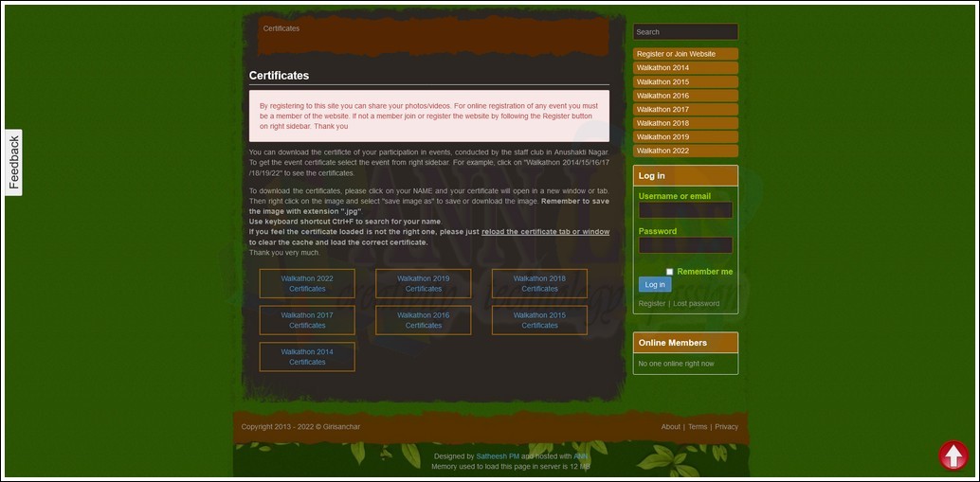Viewport: 980px width, 482px height.
Task: Open the Register link below login
Action: pos(651,304)
